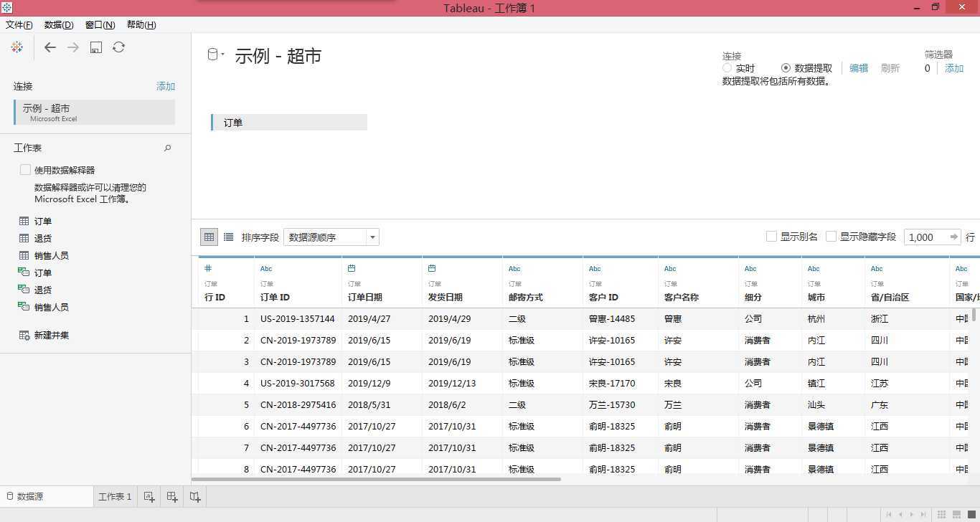The width and height of the screenshot is (980, 522).
Task: Click the vertical scrollbar of data grid
Action: pyautogui.click(x=974, y=315)
